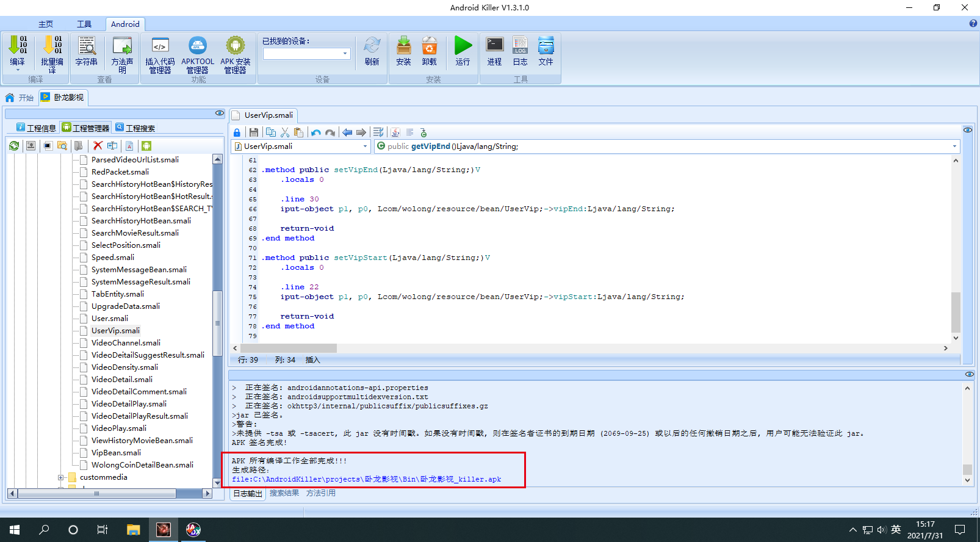
Task: Open the taskbar search magnifier
Action: 44,530
